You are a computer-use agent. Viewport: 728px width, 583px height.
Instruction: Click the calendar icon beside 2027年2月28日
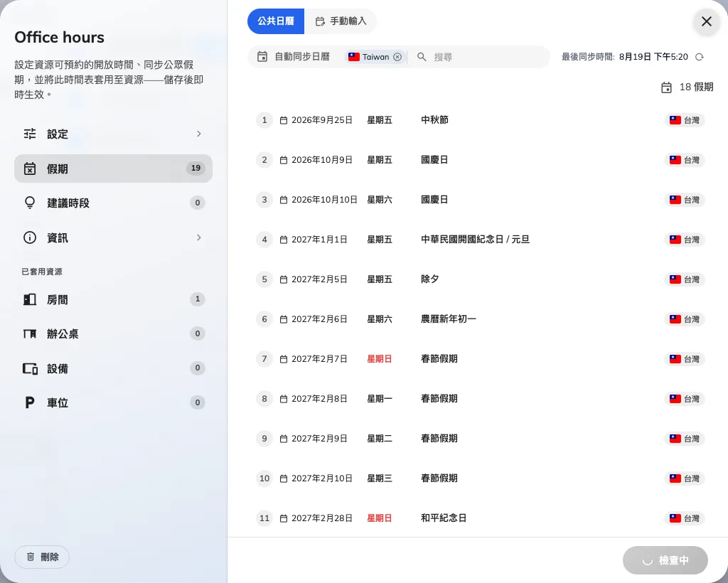point(284,518)
